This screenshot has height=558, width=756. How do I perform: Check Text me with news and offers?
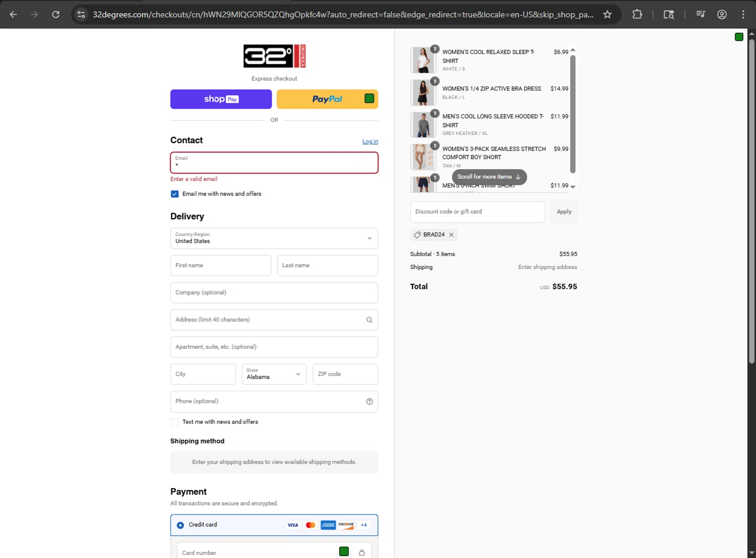[175, 422]
